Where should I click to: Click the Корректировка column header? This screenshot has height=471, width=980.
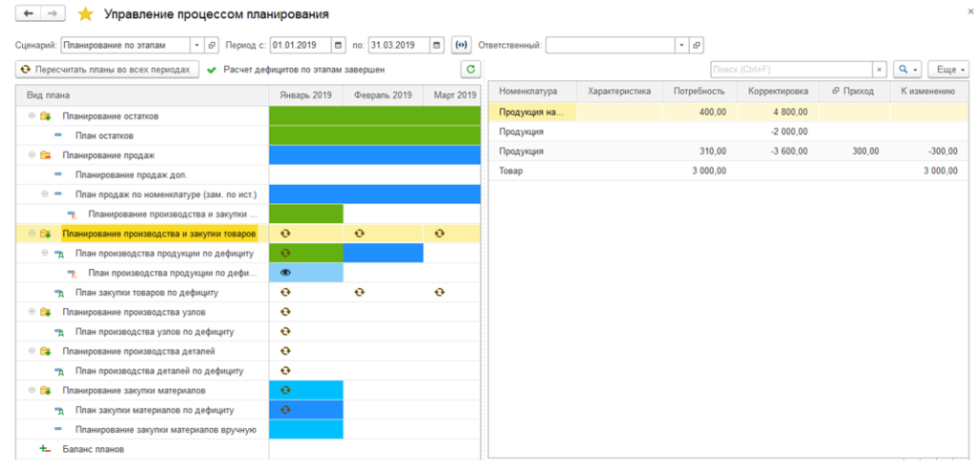(776, 91)
